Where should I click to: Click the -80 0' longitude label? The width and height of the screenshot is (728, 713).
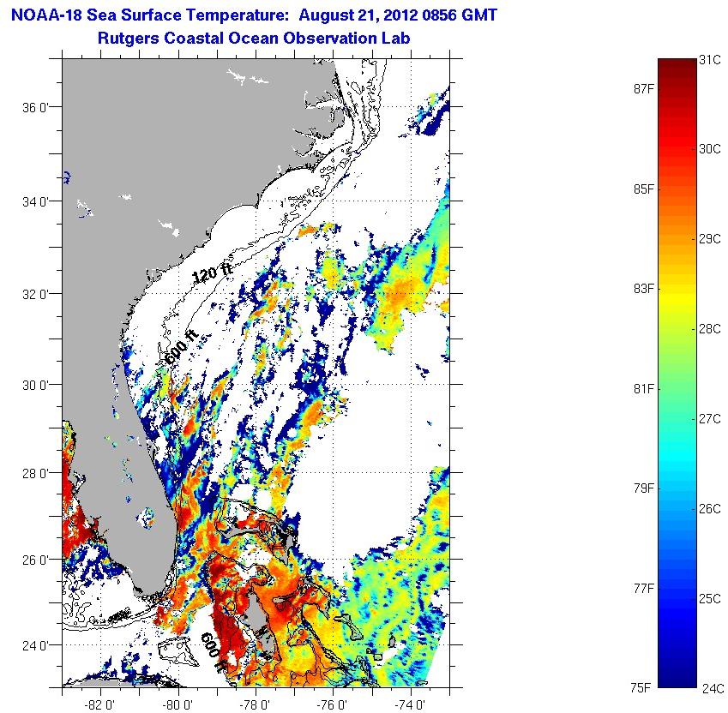(x=177, y=705)
